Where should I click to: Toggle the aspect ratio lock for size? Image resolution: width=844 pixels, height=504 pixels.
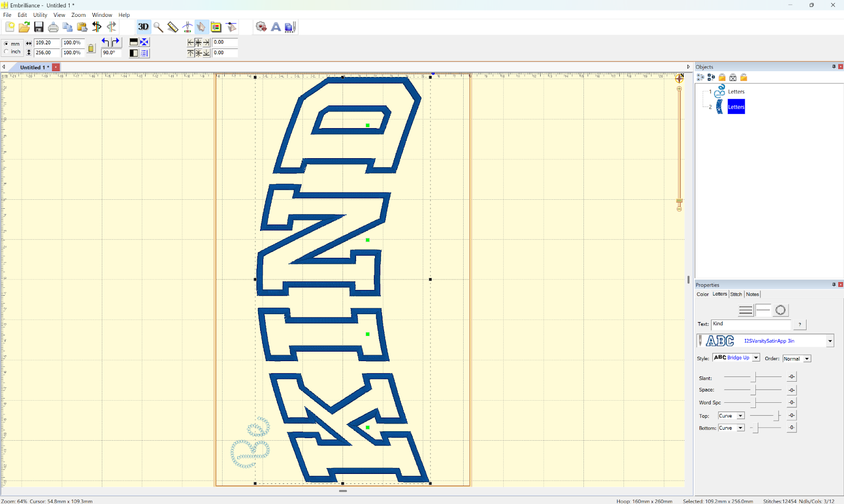[91, 49]
